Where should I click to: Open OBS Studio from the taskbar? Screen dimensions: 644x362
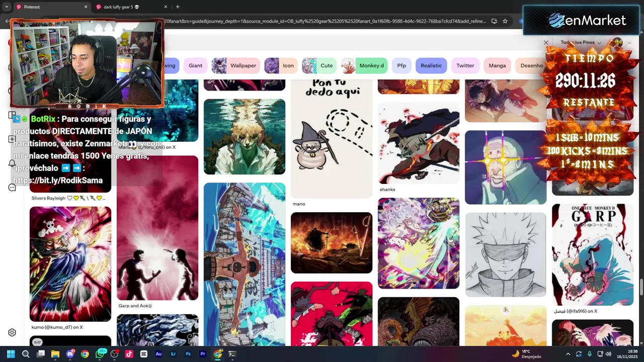click(115, 354)
